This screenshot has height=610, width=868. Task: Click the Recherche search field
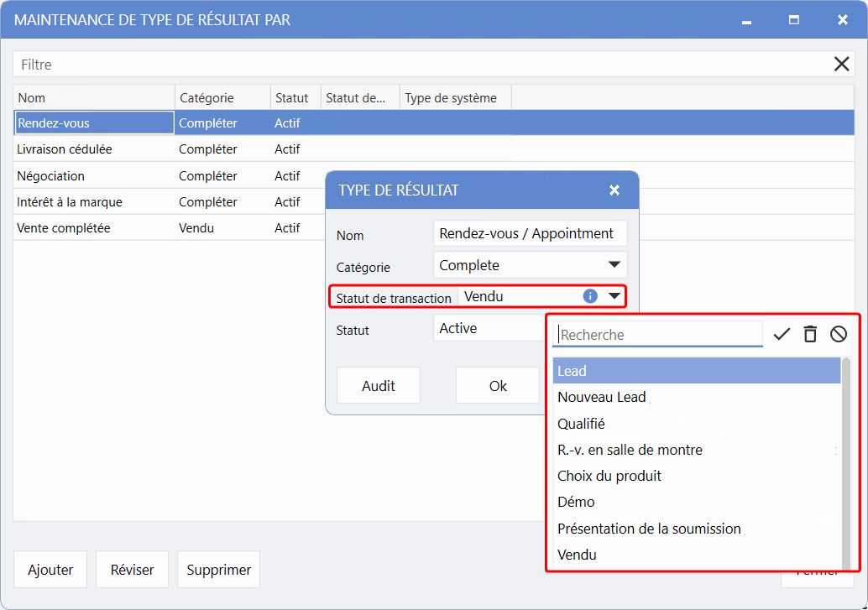657,335
